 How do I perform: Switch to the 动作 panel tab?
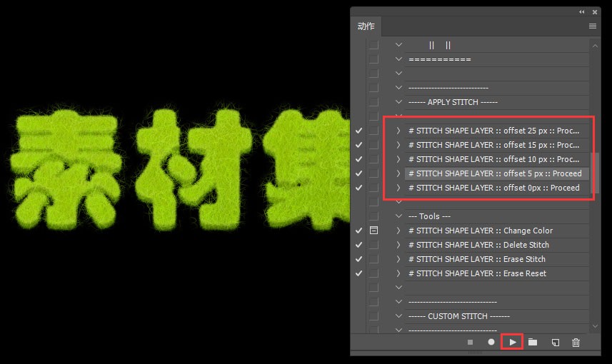pos(366,26)
